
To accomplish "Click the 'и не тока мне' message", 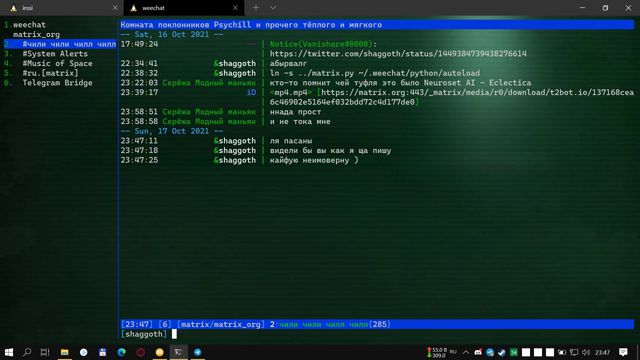I will pyautogui.click(x=300, y=122).
